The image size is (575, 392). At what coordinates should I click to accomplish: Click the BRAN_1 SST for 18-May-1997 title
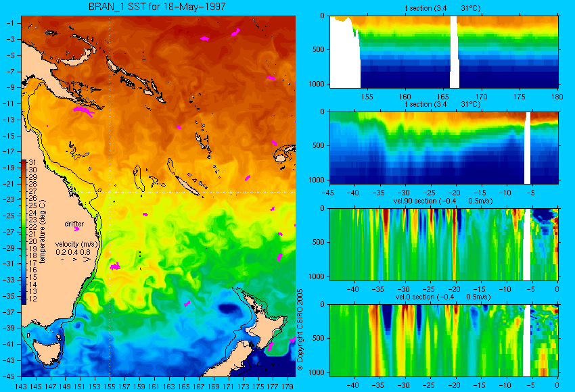[x=157, y=7]
